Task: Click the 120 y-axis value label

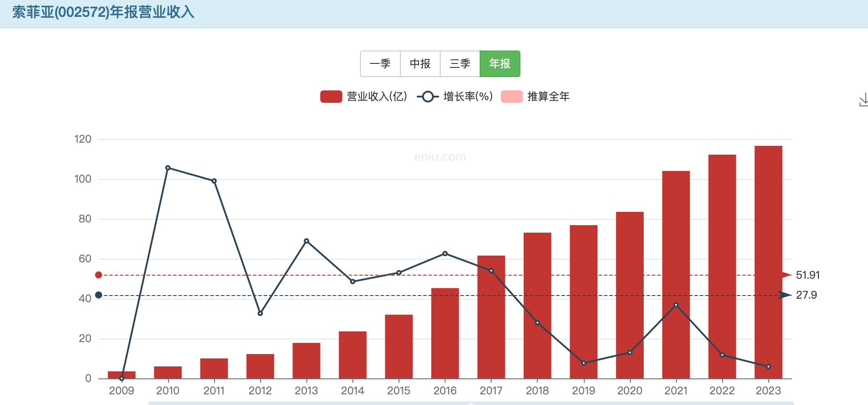Action: [83, 139]
